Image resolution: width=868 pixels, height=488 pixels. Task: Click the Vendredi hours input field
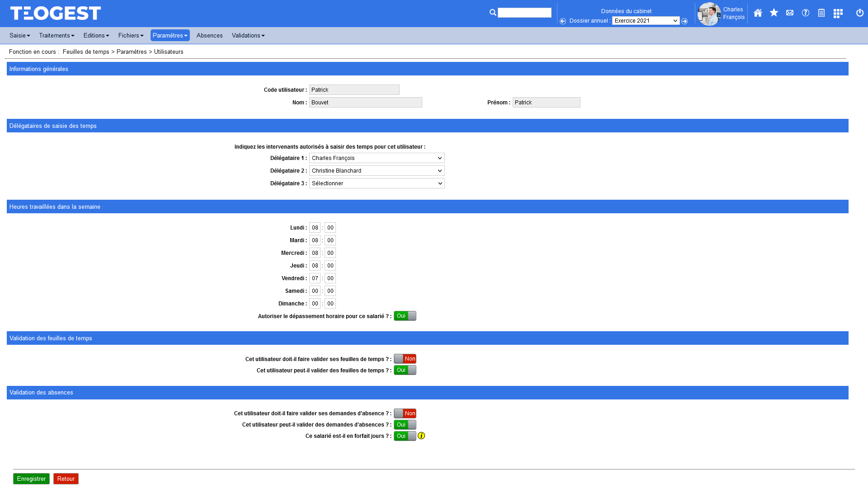pos(315,278)
